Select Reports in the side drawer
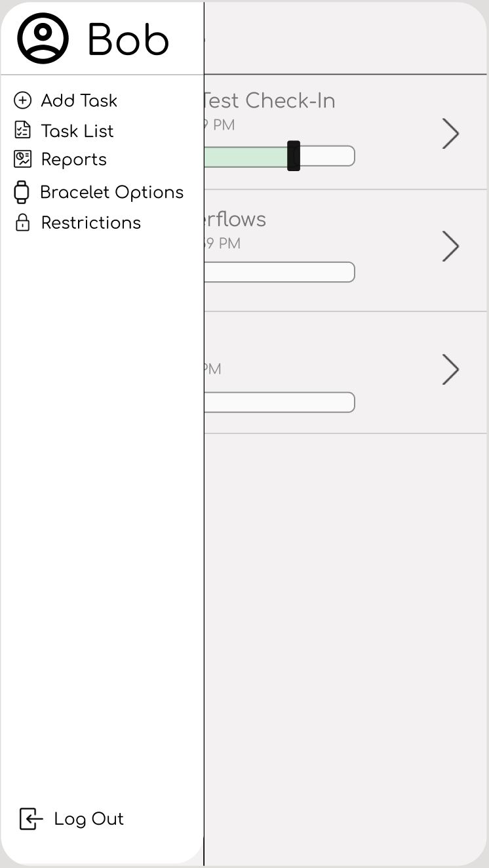This screenshot has width=489, height=868. click(73, 159)
